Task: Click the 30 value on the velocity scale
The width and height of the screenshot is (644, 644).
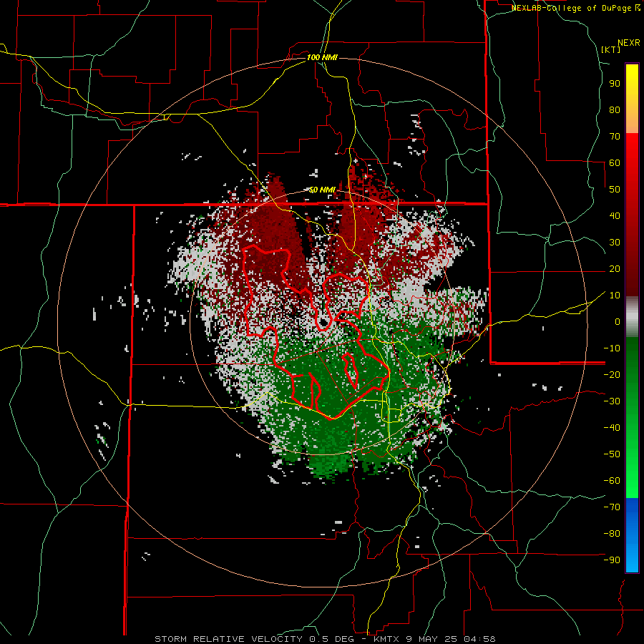Action: point(615,243)
